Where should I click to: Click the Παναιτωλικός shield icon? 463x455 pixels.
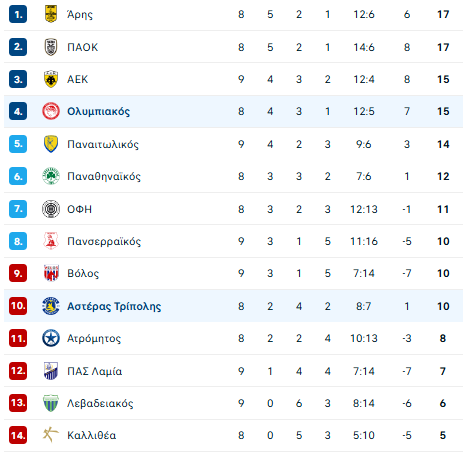point(51,144)
